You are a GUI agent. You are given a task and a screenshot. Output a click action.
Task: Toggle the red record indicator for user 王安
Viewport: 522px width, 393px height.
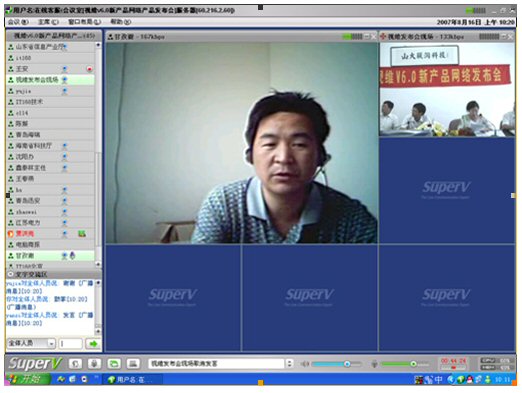coord(89,69)
